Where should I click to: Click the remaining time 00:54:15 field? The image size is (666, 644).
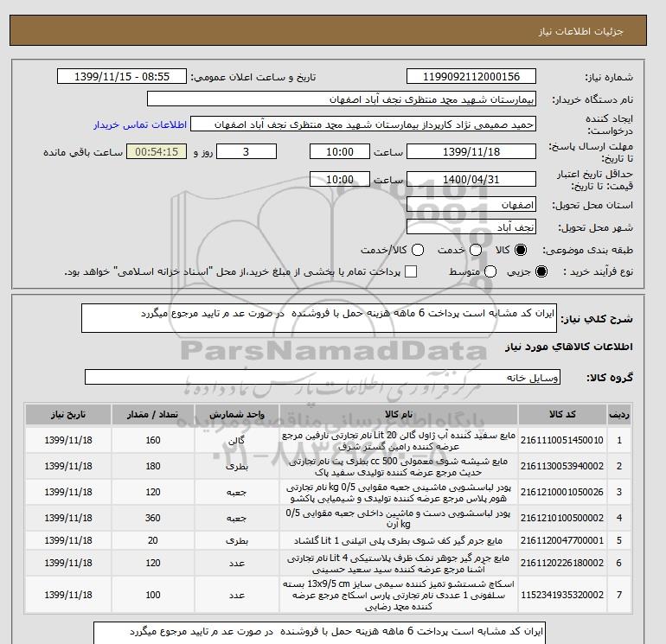[157, 151]
